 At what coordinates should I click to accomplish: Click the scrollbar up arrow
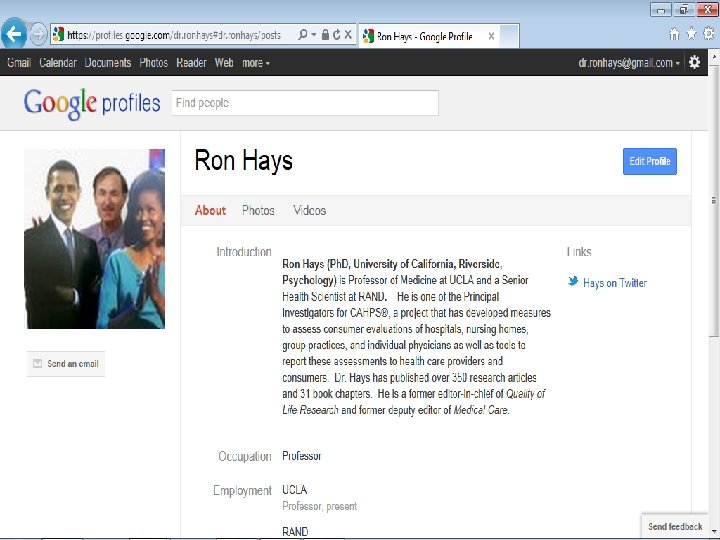coord(714,56)
